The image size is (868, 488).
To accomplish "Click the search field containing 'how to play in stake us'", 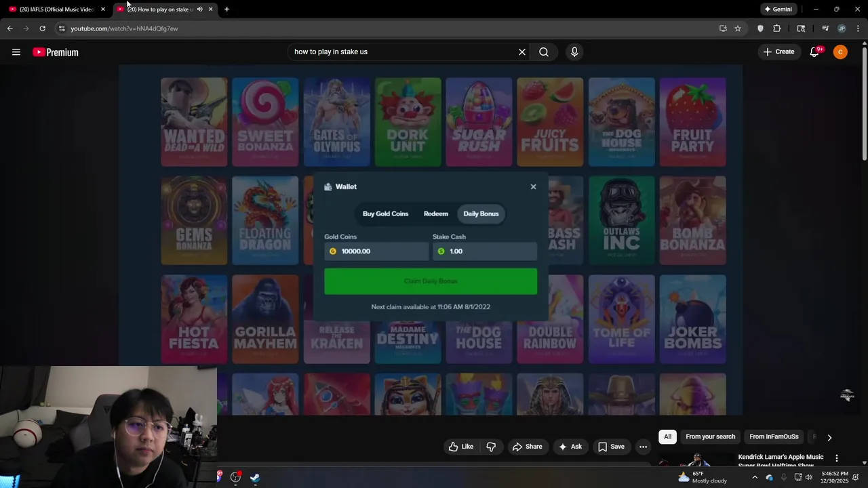I will [403, 52].
